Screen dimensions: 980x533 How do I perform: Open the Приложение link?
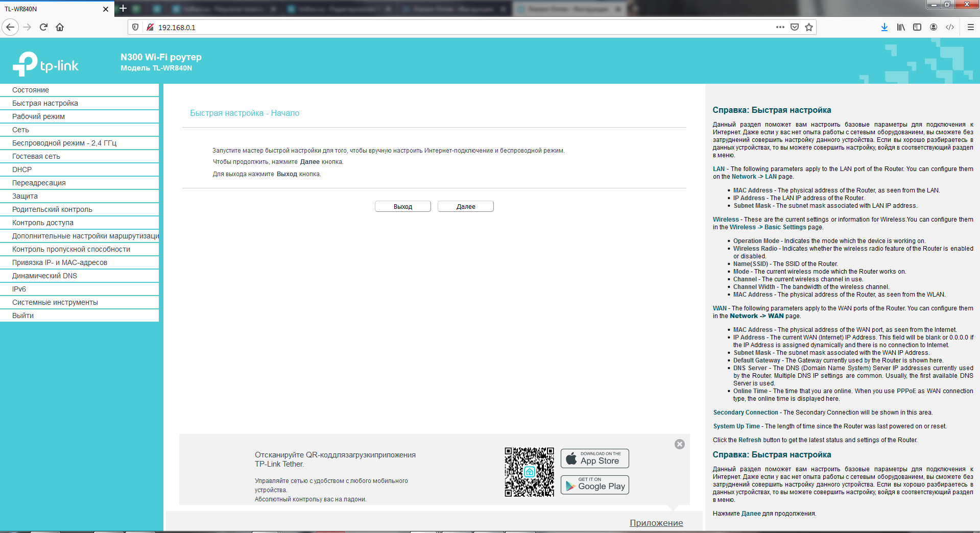(656, 523)
